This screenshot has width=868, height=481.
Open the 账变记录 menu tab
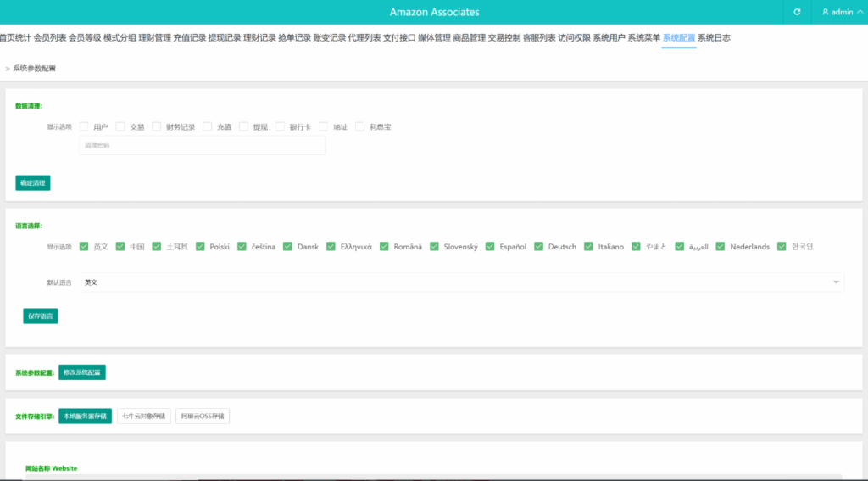(x=329, y=37)
